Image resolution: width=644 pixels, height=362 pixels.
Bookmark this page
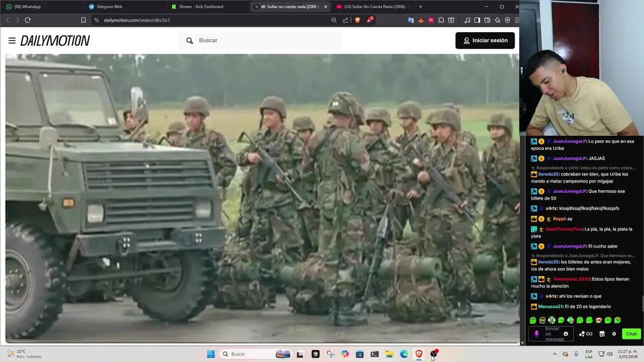[84, 20]
